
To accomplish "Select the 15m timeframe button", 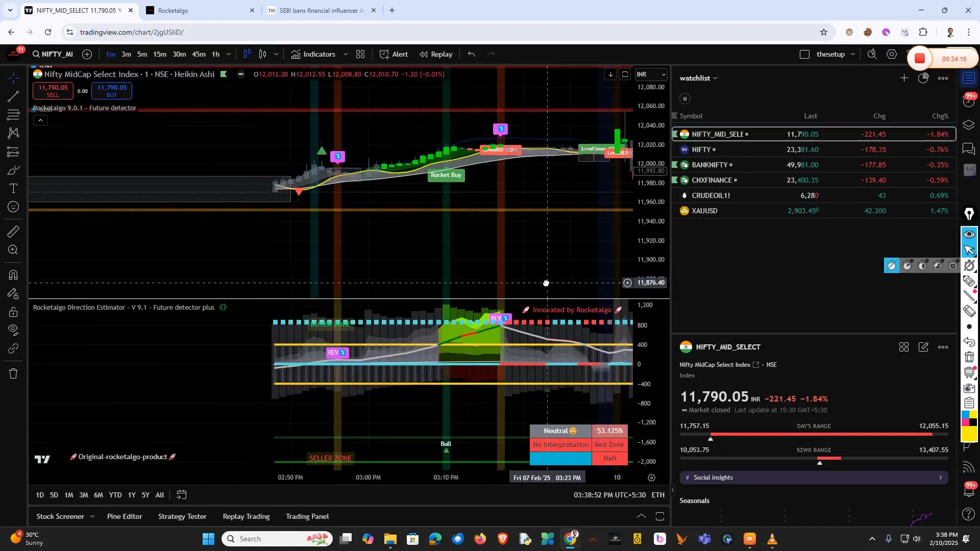I will [160, 54].
